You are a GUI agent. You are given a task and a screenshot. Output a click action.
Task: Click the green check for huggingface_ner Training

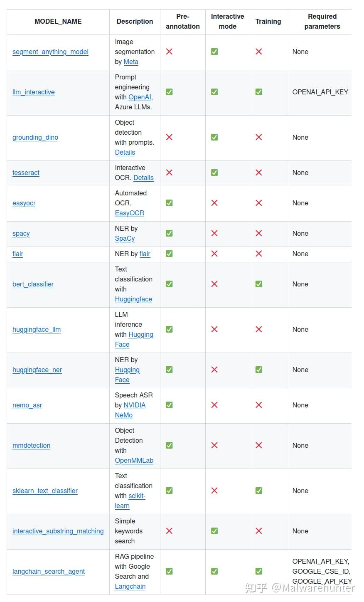coord(259,370)
